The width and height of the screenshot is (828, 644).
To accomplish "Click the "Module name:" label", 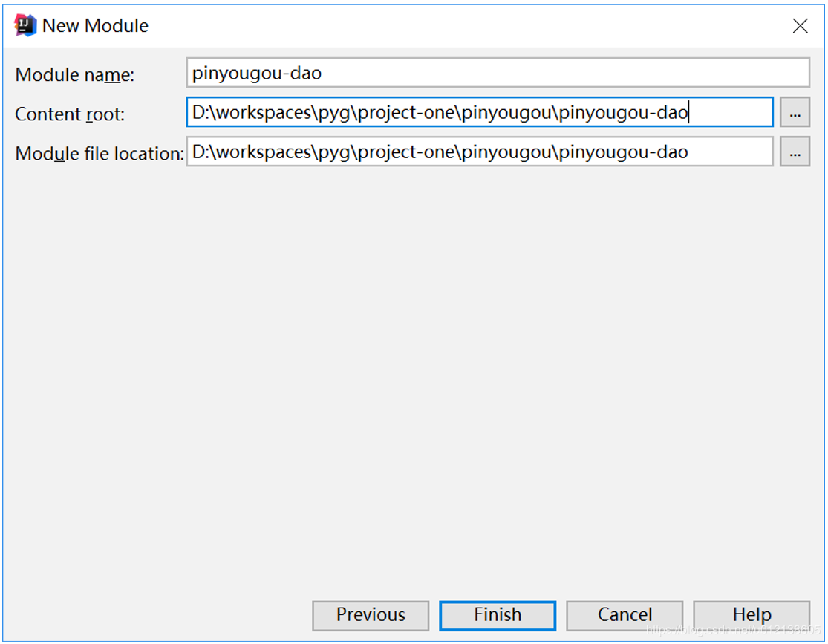I will [74, 75].
